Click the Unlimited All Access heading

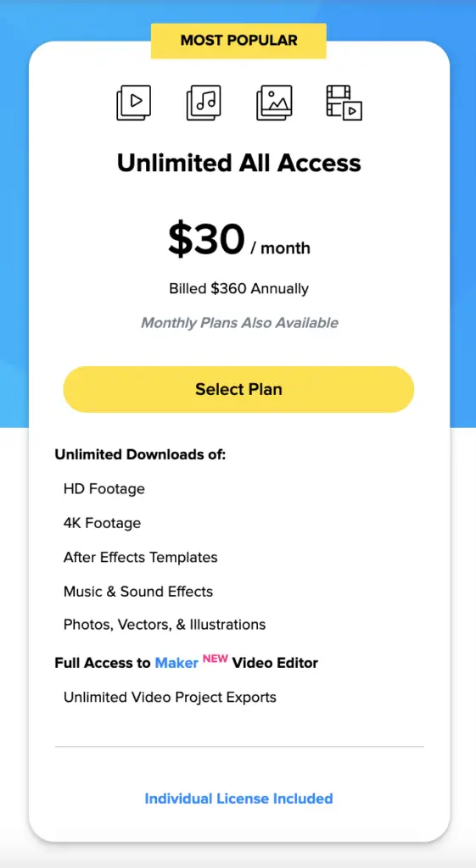coord(238,163)
